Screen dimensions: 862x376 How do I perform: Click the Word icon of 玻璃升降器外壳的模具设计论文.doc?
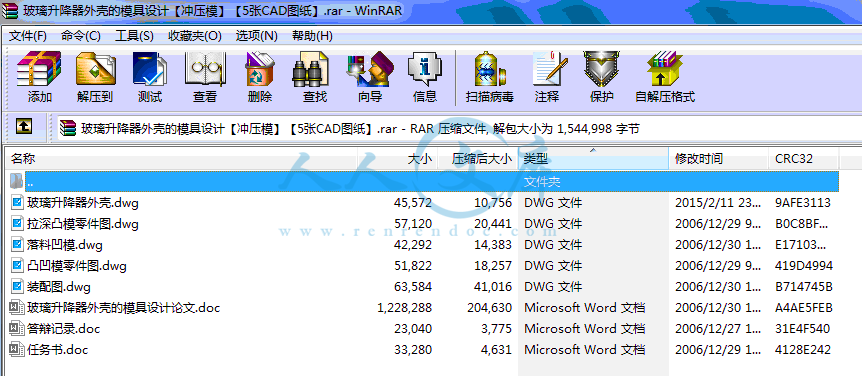click(17, 308)
